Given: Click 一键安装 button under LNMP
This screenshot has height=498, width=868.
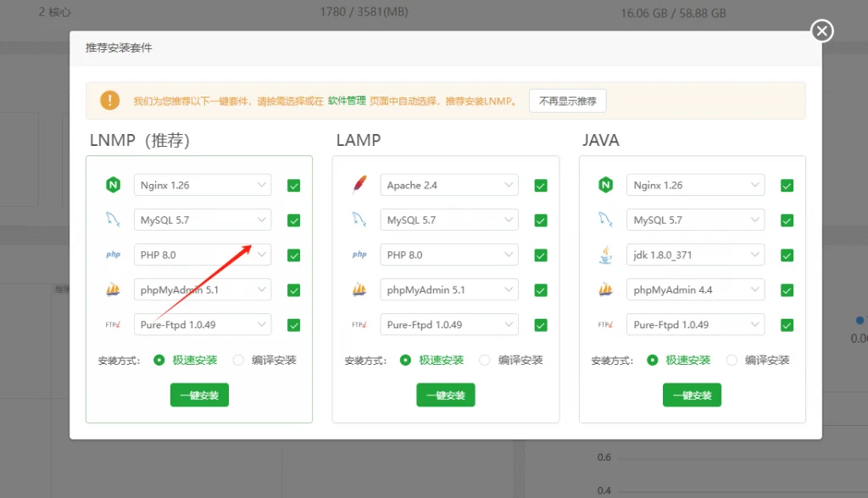Looking at the screenshot, I should click(x=199, y=395).
